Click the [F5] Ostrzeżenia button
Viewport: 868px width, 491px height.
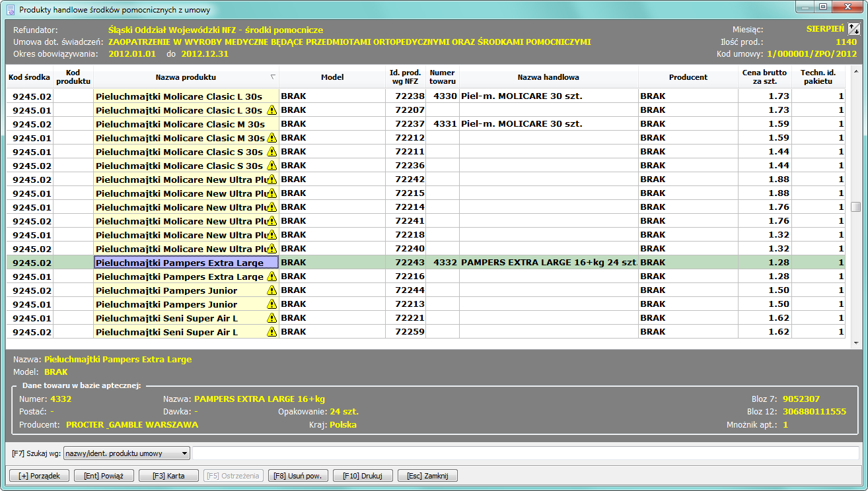point(233,476)
